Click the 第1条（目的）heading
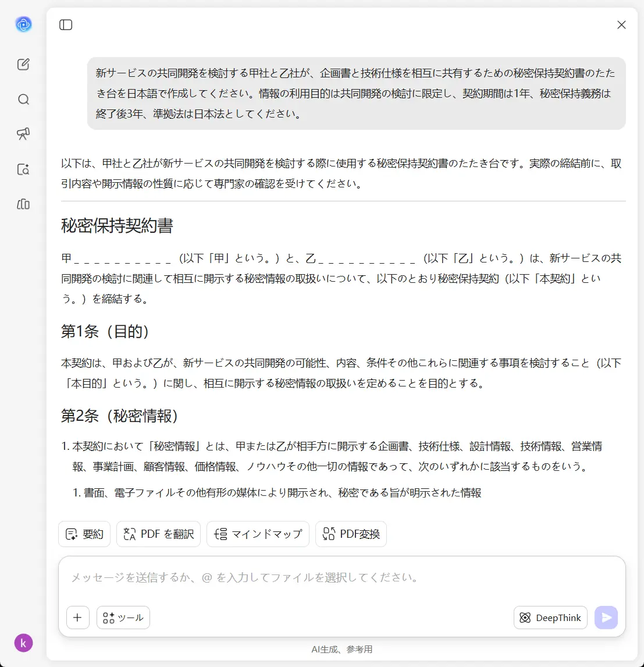Image resolution: width=644 pixels, height=667 pixels. (105, 331)
